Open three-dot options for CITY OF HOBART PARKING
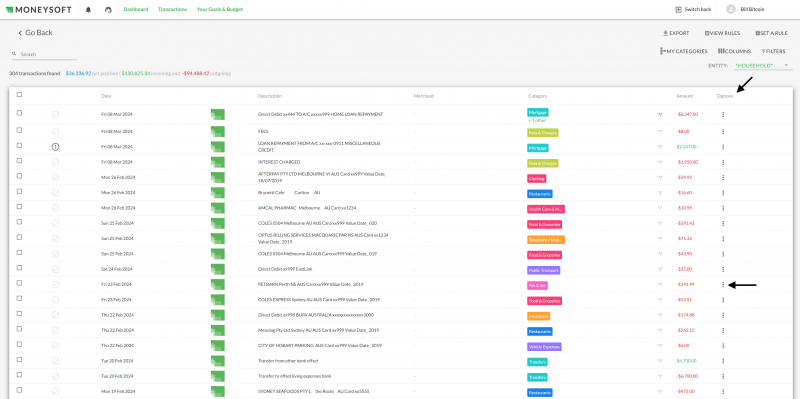This screenshot has height=399, width=800. pyautogui.click(x=723, y=346)
